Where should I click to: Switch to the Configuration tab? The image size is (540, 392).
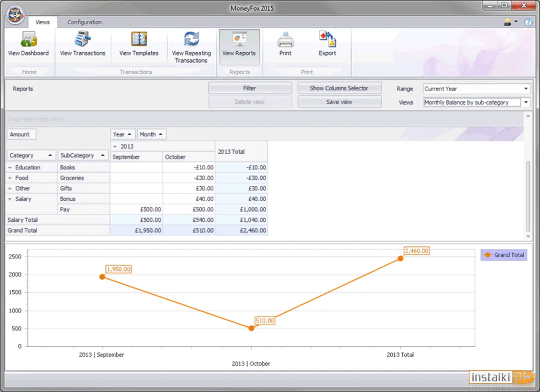84,22
